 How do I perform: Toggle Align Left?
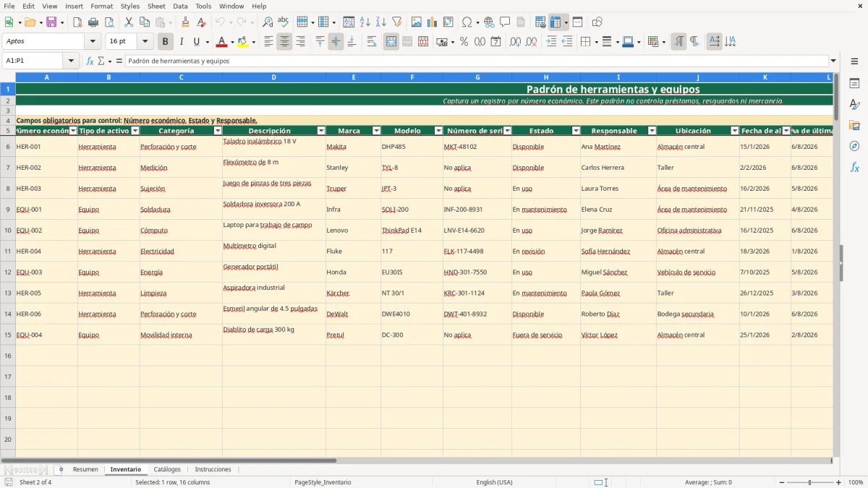268,42
